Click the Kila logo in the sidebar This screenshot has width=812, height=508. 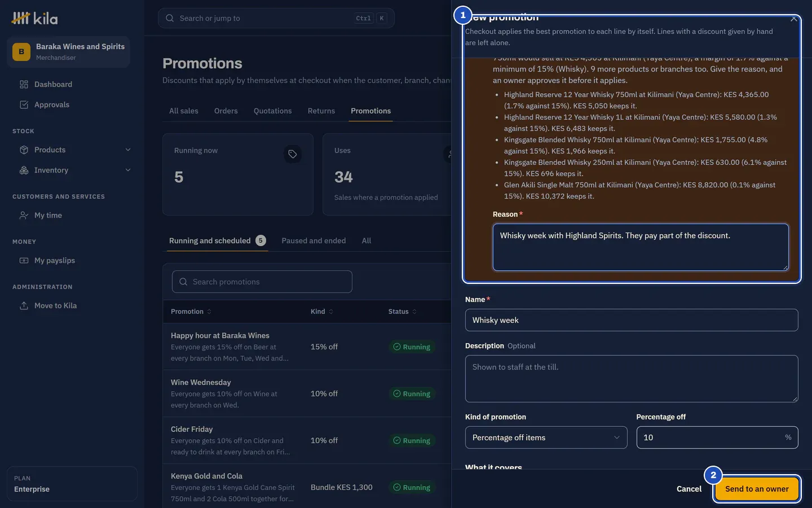coord(34,18)
